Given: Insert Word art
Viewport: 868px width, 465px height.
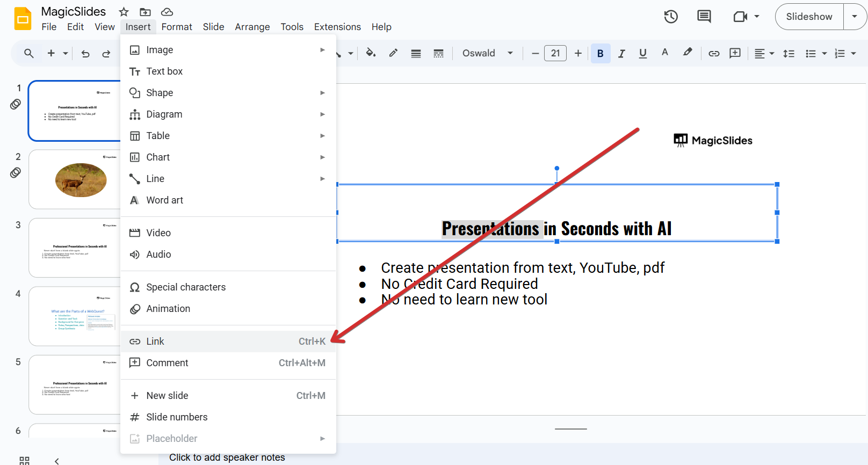Looking at the screenshot, I should [x=228, y=200].
